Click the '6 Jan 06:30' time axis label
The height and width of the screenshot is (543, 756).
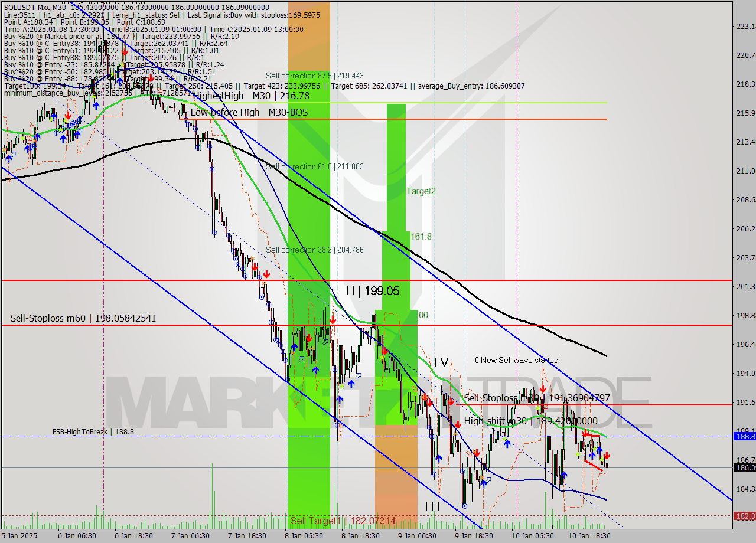76,536
